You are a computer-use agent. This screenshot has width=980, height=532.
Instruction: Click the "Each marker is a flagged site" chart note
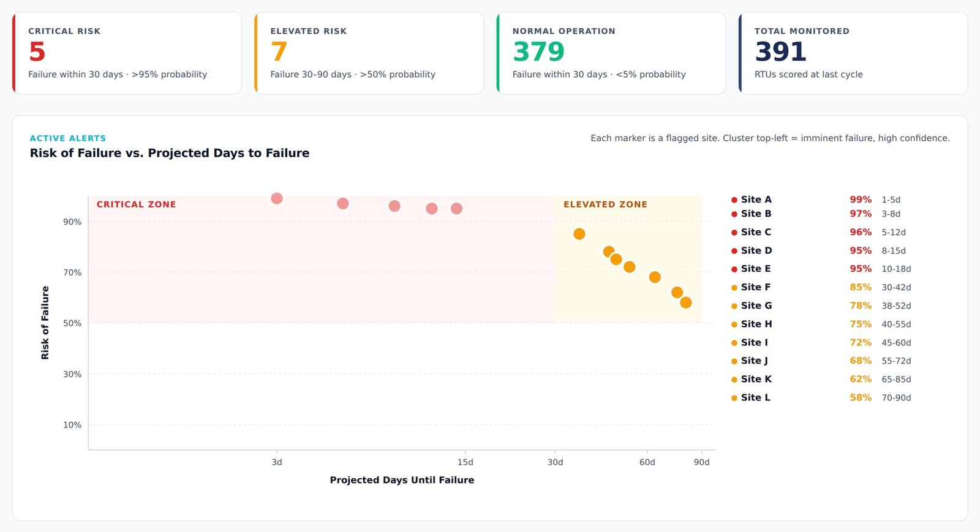[x=770, y=138]
